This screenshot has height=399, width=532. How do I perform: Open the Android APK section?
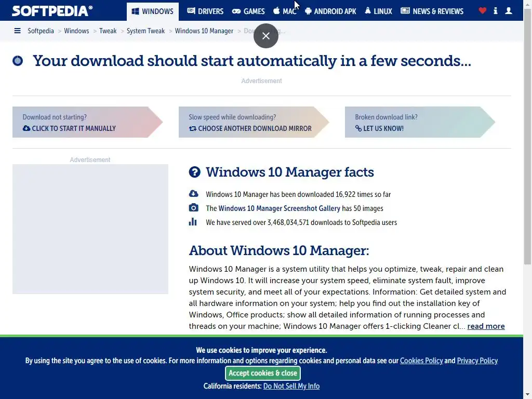pos(330,11)
